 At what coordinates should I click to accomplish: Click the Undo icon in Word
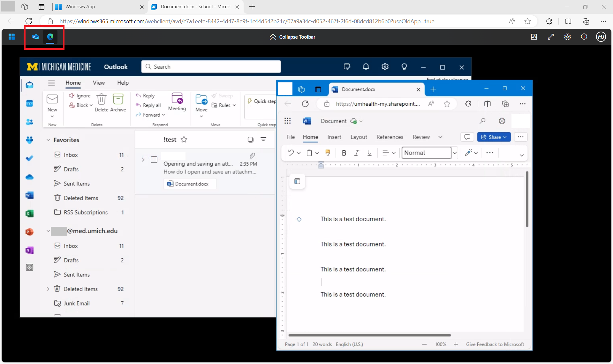291,153
